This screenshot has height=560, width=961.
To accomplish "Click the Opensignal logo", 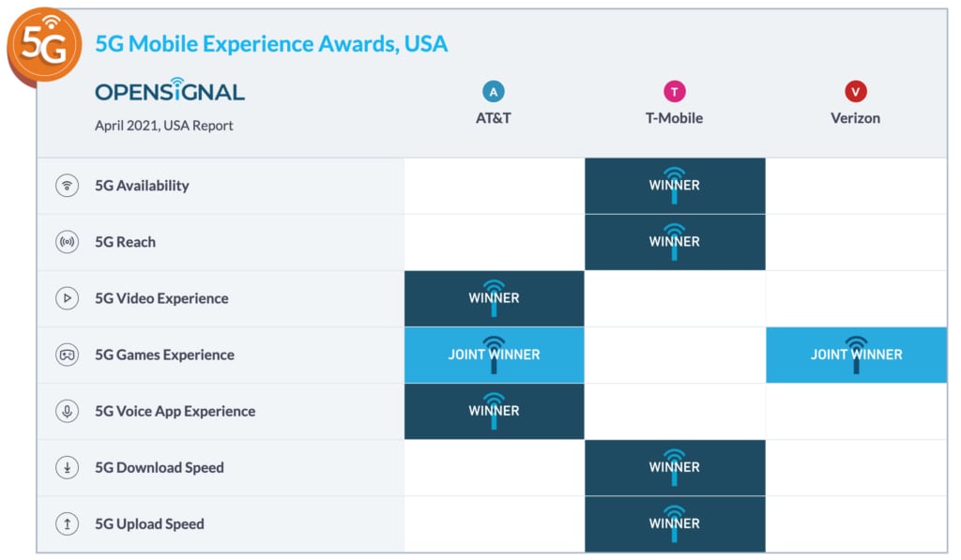I will coord(170,91).
